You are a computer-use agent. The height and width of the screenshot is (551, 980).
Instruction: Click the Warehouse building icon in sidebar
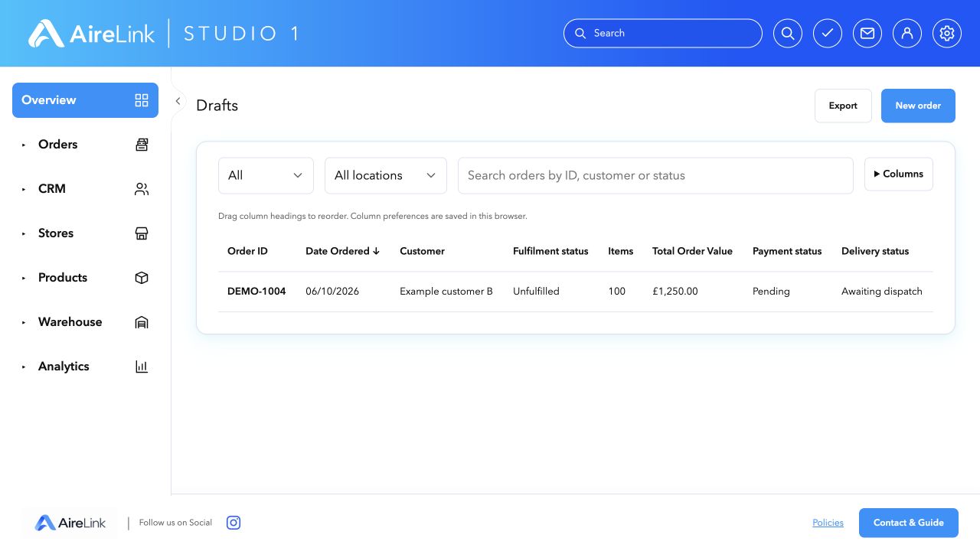pyautogui.click(x=142, y=322)
